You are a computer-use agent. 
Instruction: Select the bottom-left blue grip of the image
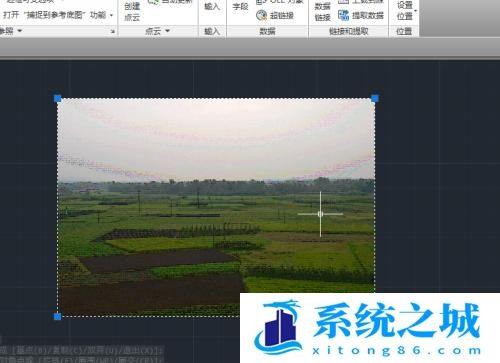tap(57, 316)
